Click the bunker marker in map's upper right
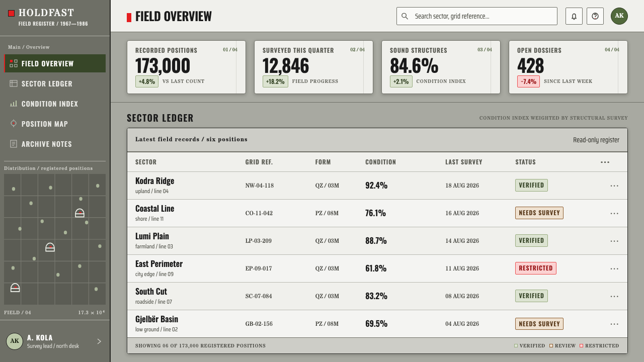Viewport: 644px width, 362px height. 79,213
